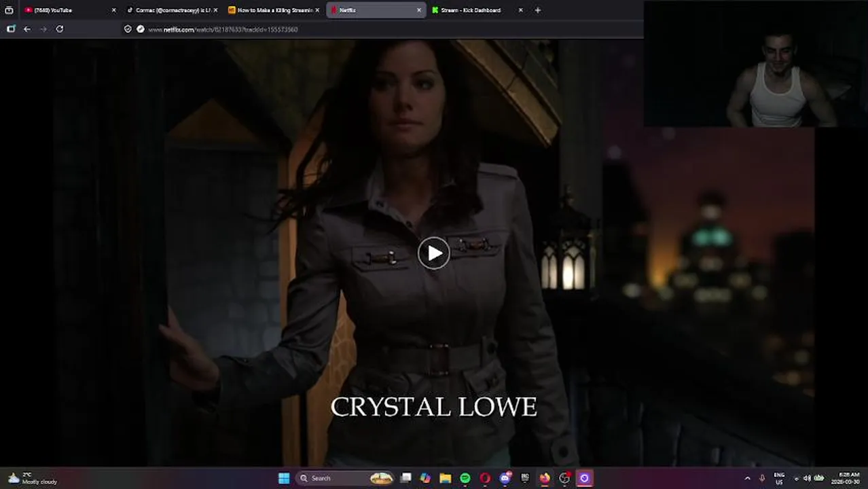Image resolution: width=868 pixels, height=489 pixels.
Task: Open a new browser tab
Action: [x=538, y=10]
